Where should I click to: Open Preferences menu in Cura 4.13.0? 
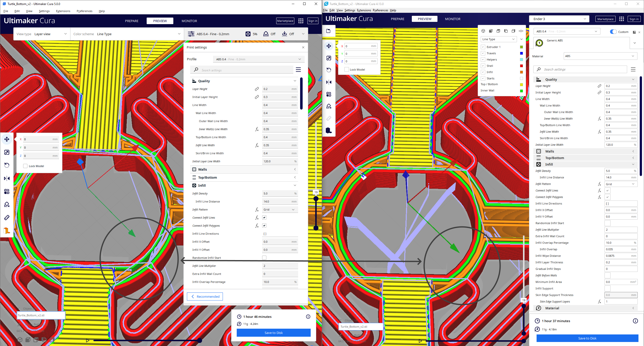tap(380, 10)
